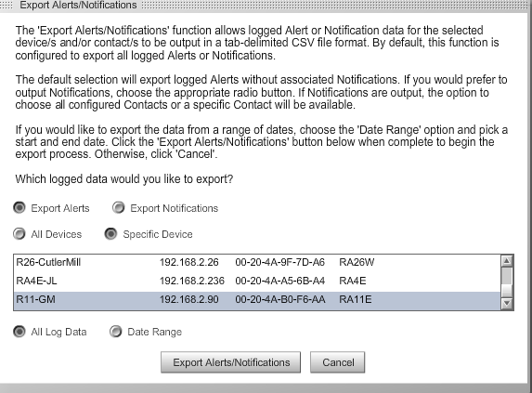The height and width of the screenshot is (393, 532).
Task: Switch to the Date Range option
Action: [x=116, y=332]
